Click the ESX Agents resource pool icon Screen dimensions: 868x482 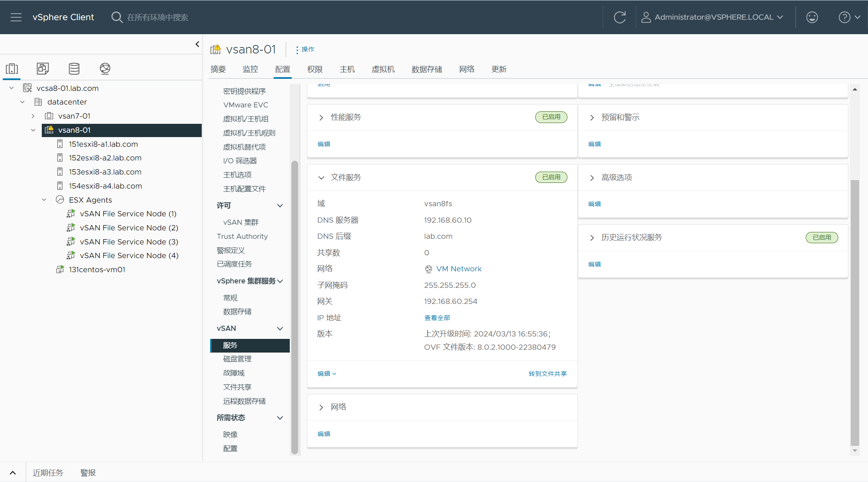[x=60, y=200]
